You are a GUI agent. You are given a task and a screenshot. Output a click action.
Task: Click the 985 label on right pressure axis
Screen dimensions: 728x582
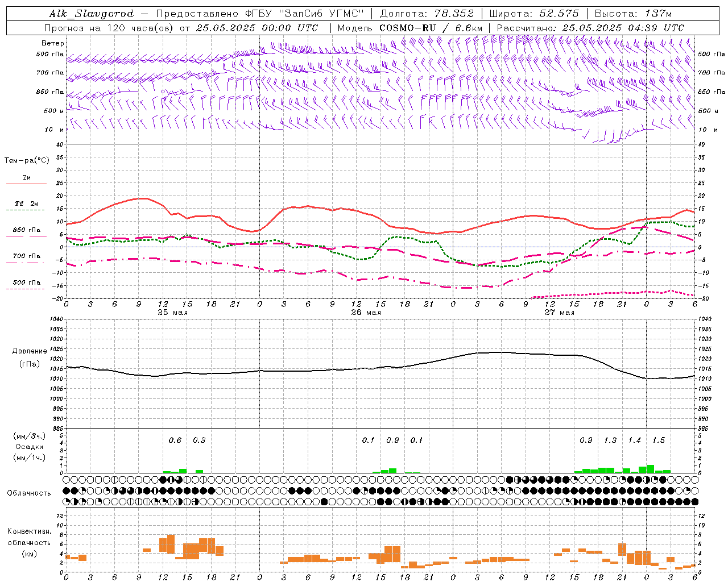[x=704, y=429]
